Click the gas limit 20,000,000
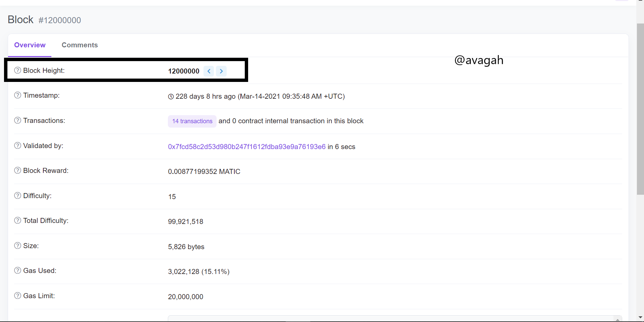This screenshot has width=644, height=322. point(186,297)
